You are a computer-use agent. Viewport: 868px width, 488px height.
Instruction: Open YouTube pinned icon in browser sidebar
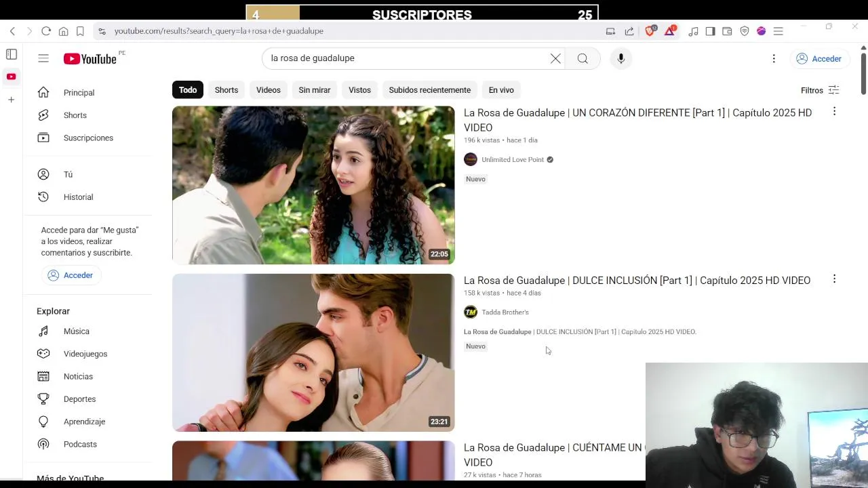click(12, 77)
